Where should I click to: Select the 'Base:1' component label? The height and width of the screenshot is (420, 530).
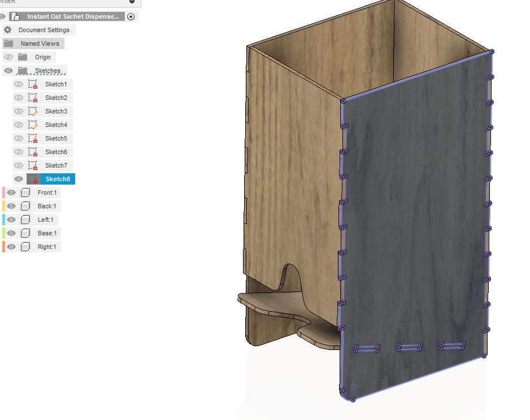pos(47,233)
